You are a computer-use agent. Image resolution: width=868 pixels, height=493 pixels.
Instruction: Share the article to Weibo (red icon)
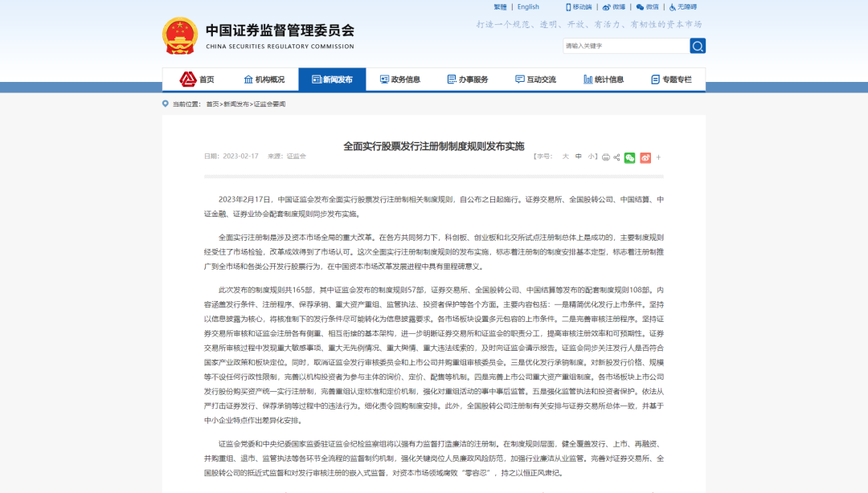pyautogui.click(x=645, y=158)
